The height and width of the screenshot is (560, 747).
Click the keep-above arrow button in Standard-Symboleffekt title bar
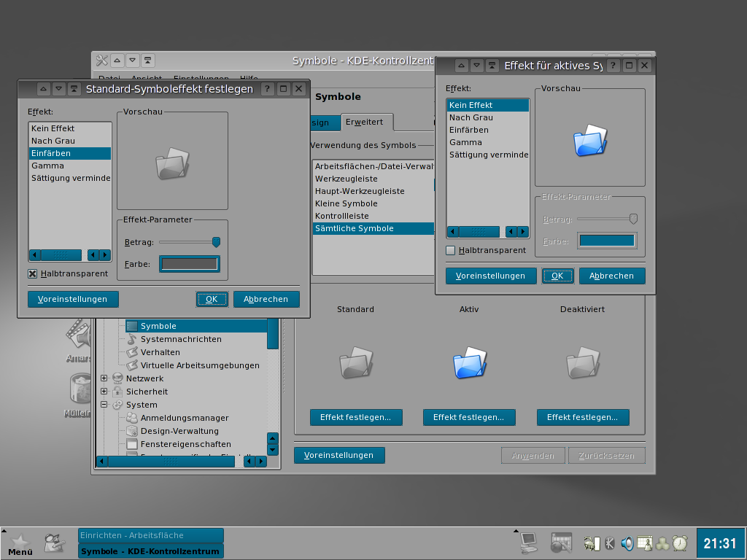point(43,88)
